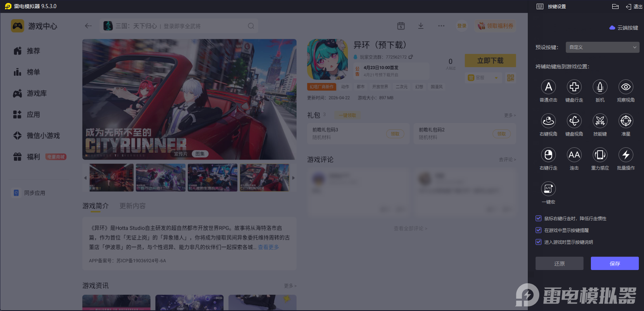Go back with the arrow icon
The height and width of the screenshot is (311, 644).
pyautogui.click(x=88, y=26)
